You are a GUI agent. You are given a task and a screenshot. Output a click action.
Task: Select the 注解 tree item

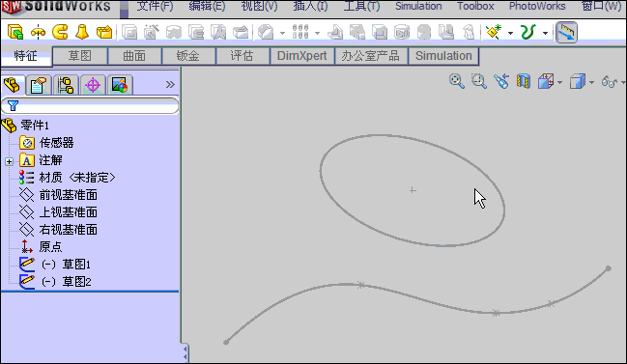point(50,160)
